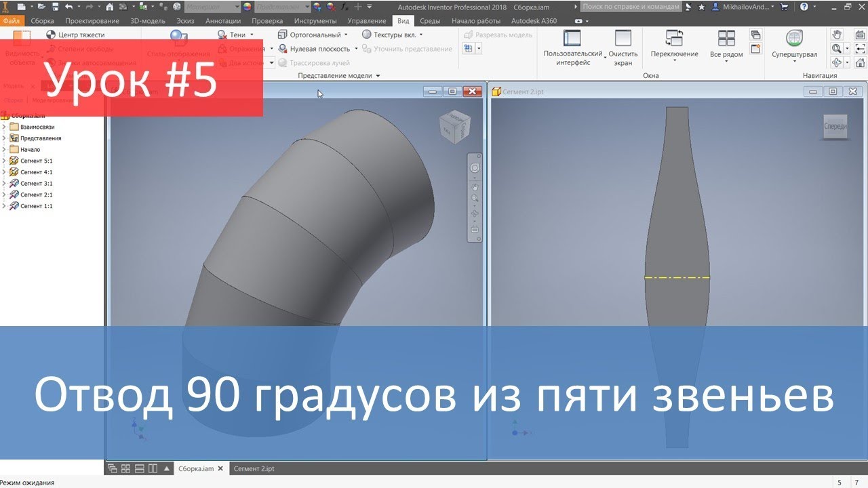Switch to the Проектирование tab
Viewport: 868px width, 488px height.
point(92,21)
